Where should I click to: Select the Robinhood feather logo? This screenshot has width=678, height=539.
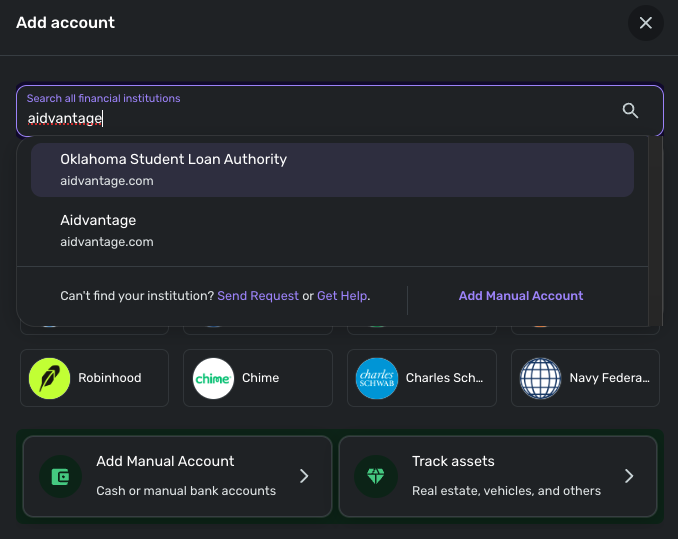pos(49,378)
